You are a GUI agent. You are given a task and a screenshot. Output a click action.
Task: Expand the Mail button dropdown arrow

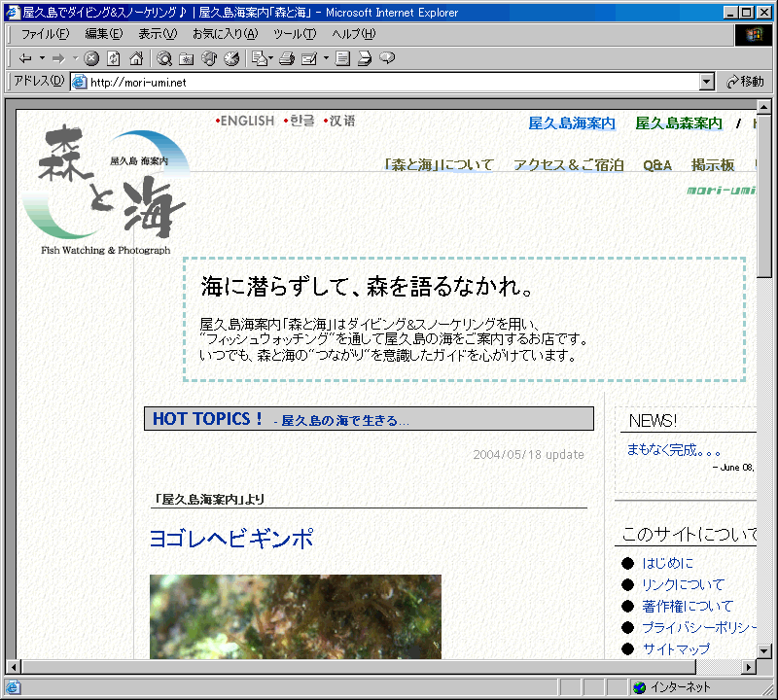271,58
